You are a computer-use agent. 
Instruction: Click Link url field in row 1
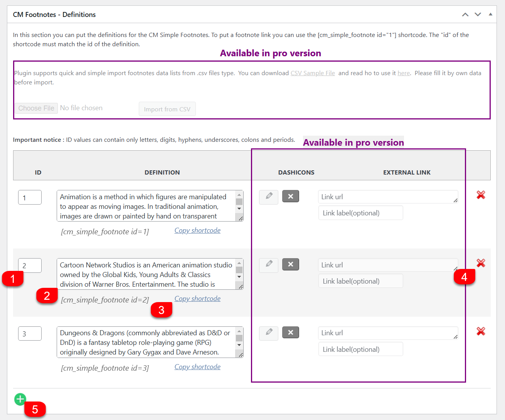click(388, 197)
